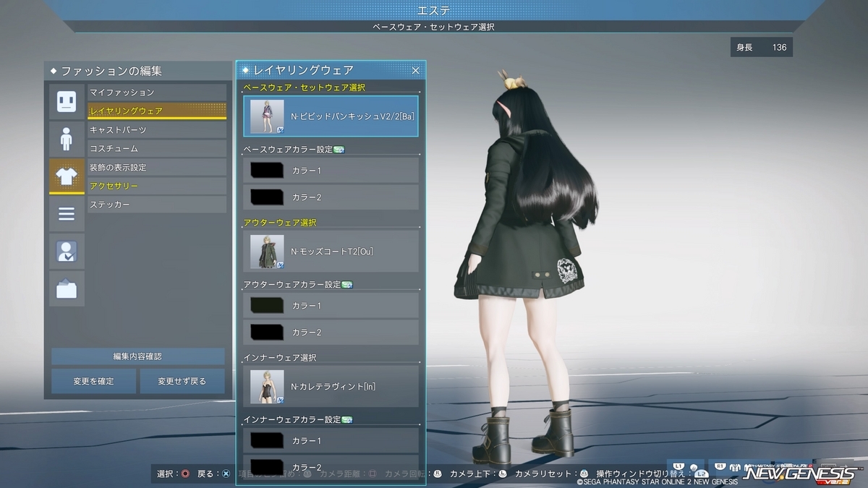Open ステッカー menu entry
This screenshot has width=868, height=488.
coord(157,205)
